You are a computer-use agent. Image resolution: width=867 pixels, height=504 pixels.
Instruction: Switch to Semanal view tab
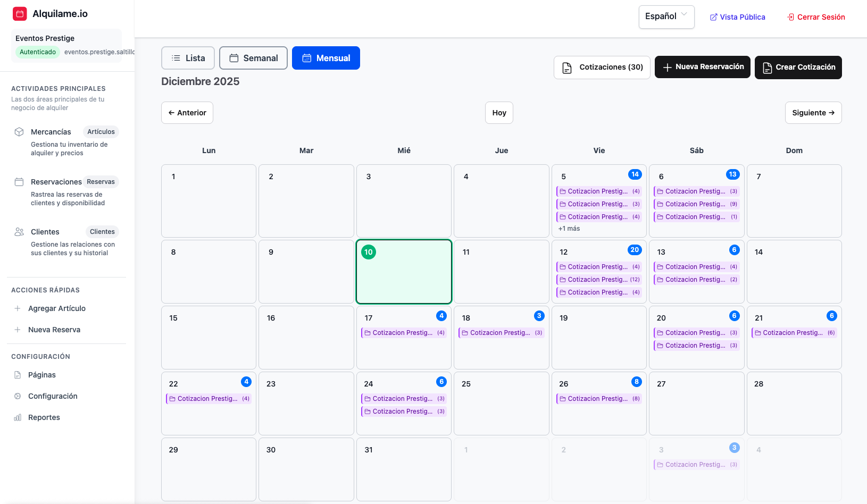(x=253, y=58)
